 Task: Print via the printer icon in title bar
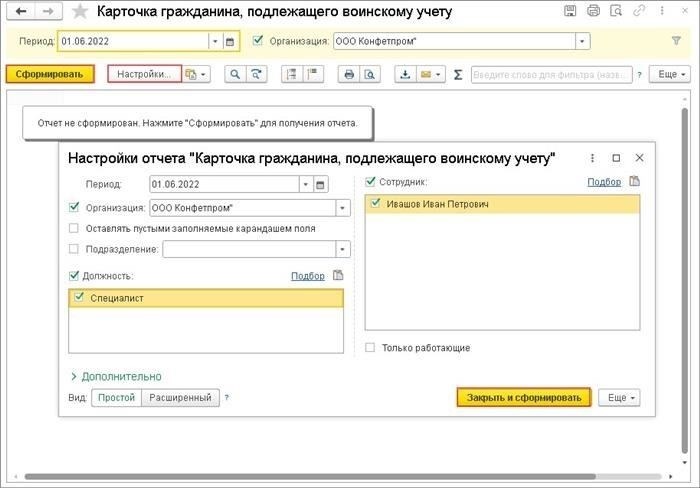click(x=593, y=10)
